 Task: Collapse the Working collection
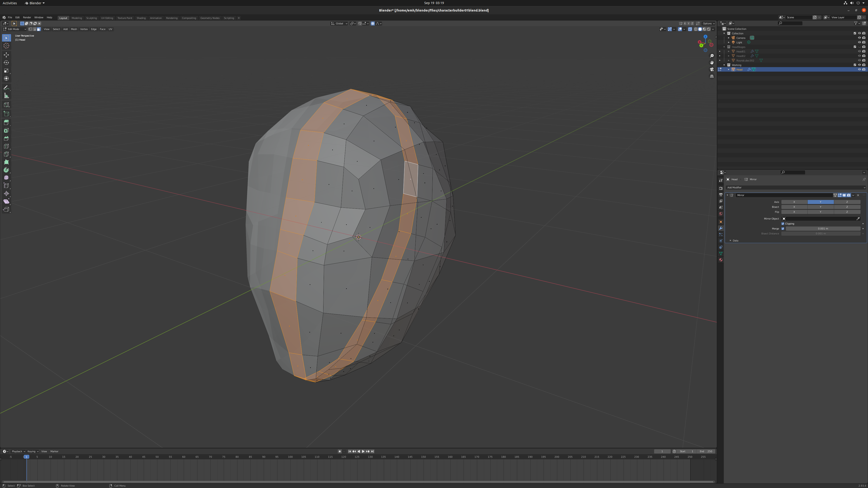(x=724, y=65)
